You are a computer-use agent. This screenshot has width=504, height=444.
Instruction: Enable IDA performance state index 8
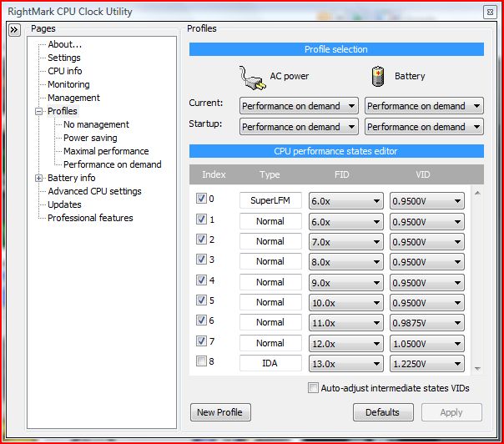click(201, 361)
